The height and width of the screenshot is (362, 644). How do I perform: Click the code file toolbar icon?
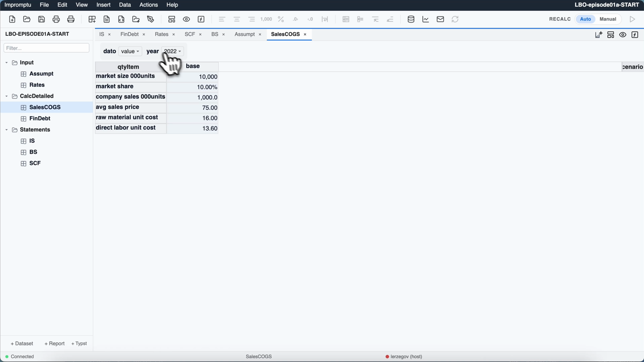point(121,19)
